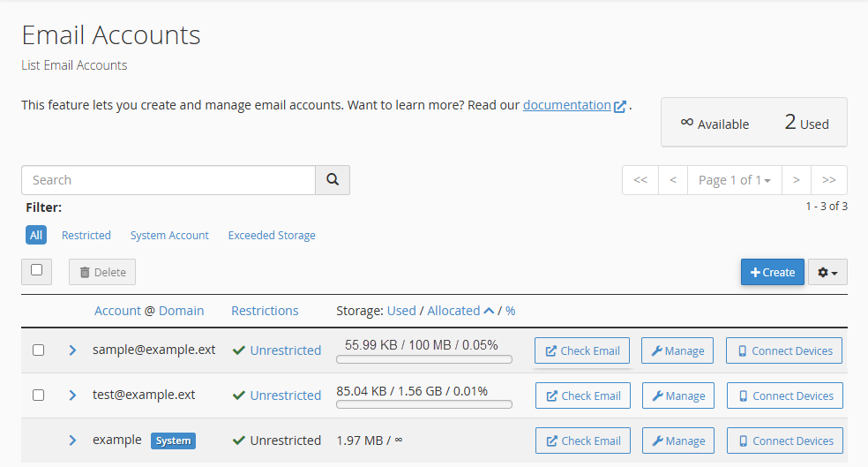
Task: Open the Page 1 of 1 dropdown
Action: pos(734,180)
